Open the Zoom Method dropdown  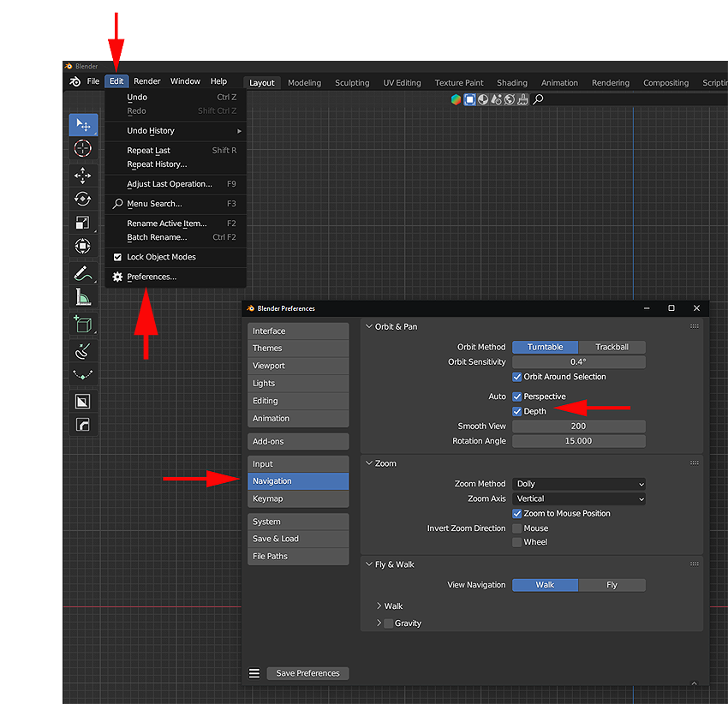[578, 484]
